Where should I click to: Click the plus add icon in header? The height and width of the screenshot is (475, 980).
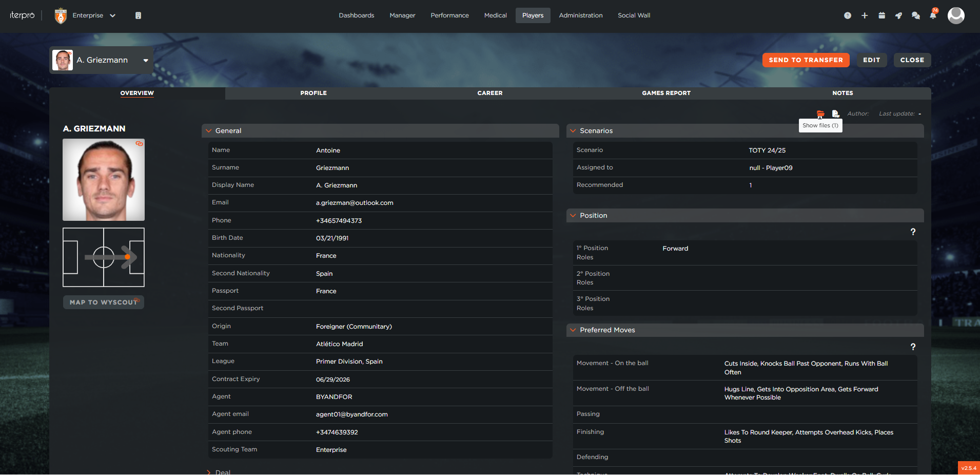tap(865, 15)
